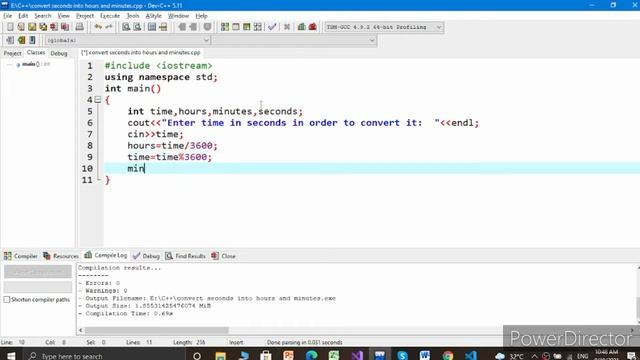Open the Resources bottom tab
This screenshot has width=640, height=360.
61,256
